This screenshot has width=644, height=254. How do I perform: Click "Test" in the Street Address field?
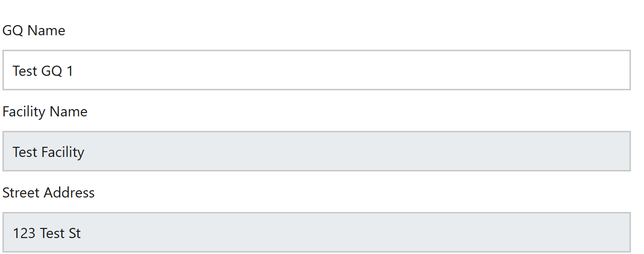[52, 233]
